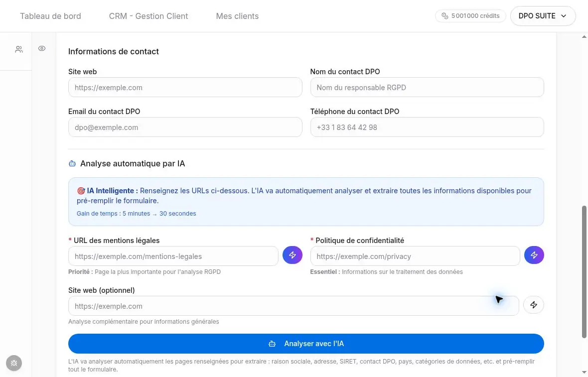Focus the Site web (optionnel) field

click(293, 306)
